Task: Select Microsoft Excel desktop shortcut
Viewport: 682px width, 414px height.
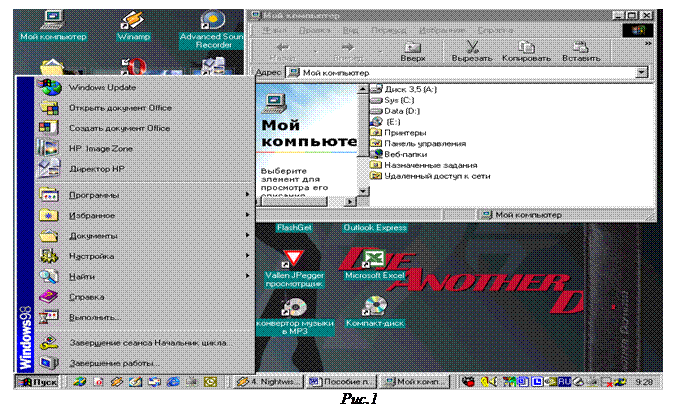Action: pos(375,265)
